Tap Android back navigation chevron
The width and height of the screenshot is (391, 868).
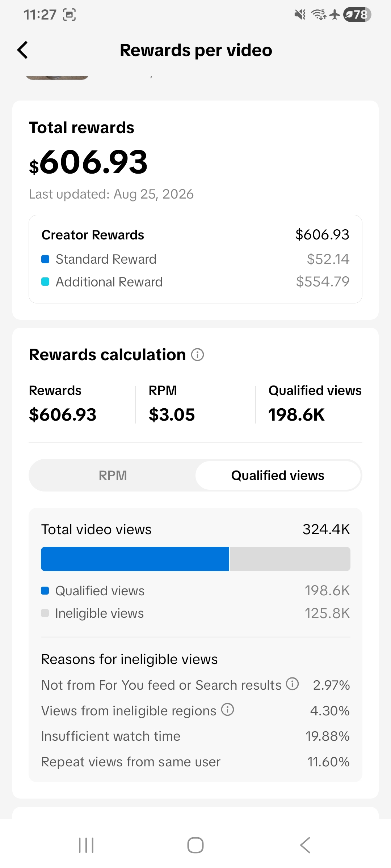305,845
